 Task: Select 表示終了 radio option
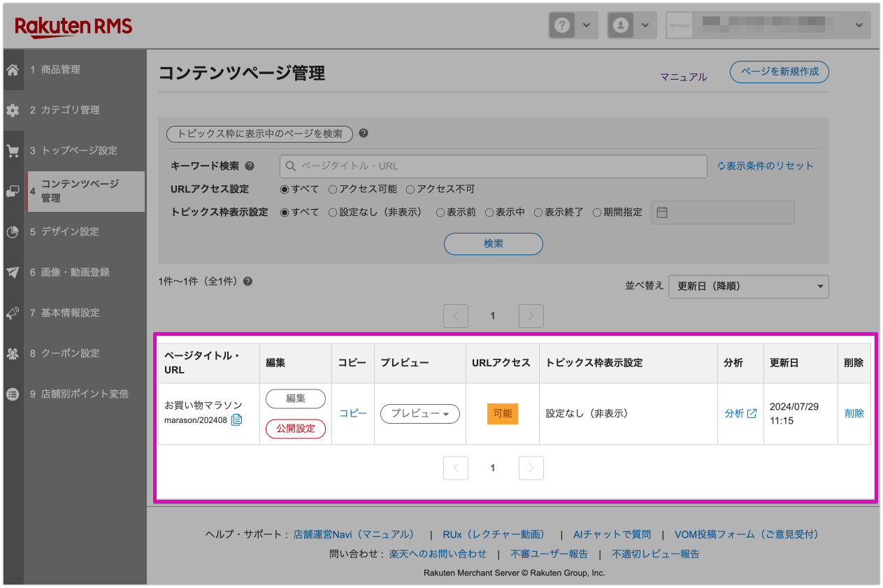pyautogui.click(x=538, y=213)
